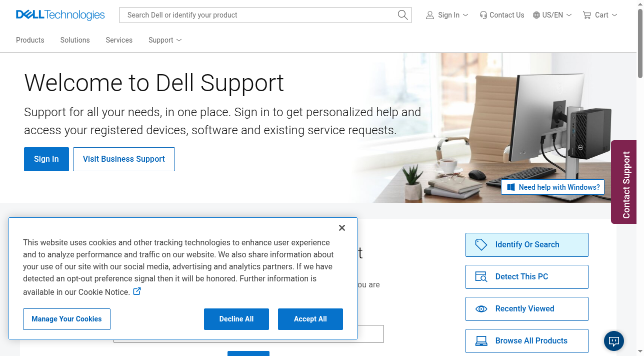Viewport: 644px width, 356px height.
Task: Click the search magnifier icon
Action: click(x=402, y=15)
